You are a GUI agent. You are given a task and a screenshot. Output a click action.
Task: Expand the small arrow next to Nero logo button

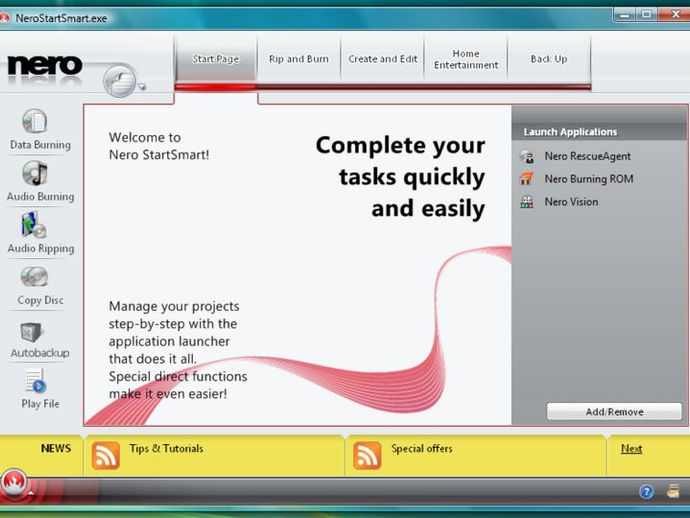tap(142, 86)
